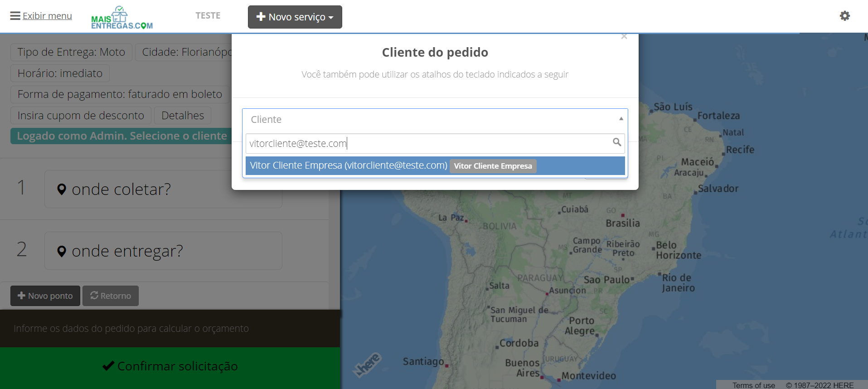Click Tipo de Entrega: Moto option
The image size is (868, 389).
(x=71, y=52)
